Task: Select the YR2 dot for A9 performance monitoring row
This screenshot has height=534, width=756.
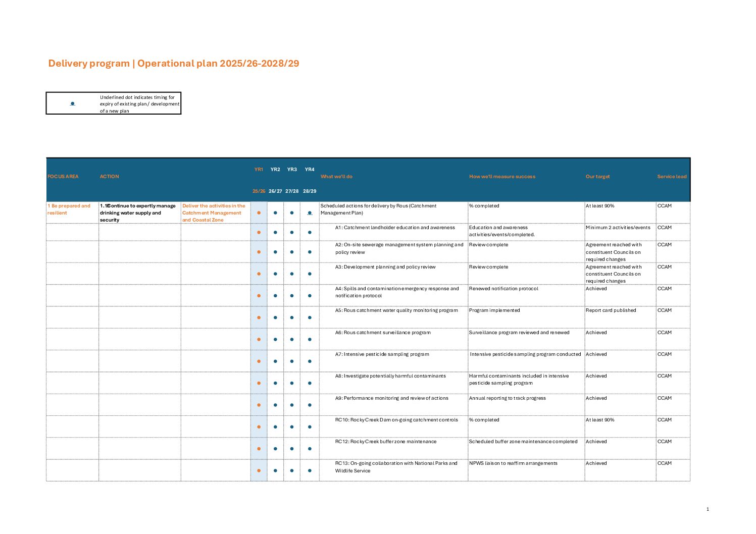Action: (275, 404)
